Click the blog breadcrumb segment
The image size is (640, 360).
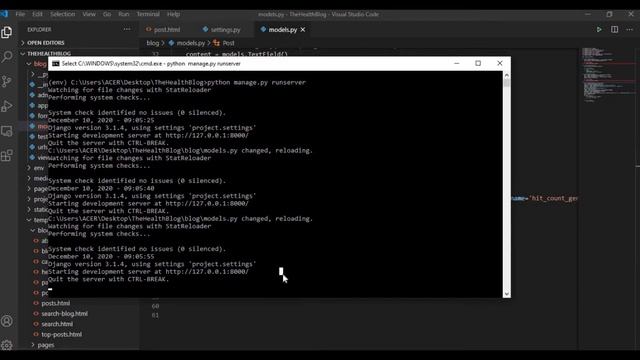point(153,43)
